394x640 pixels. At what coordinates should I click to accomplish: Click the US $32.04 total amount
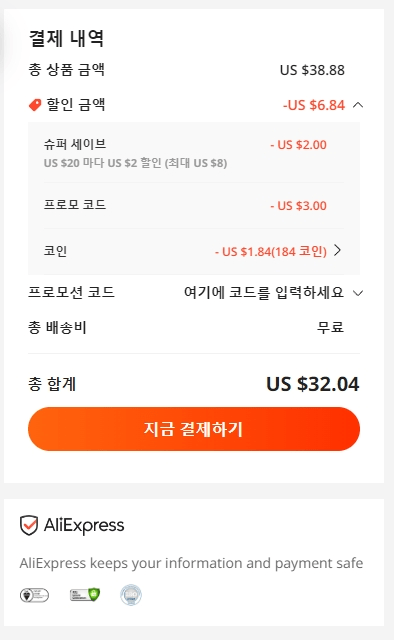coord(313,384)
